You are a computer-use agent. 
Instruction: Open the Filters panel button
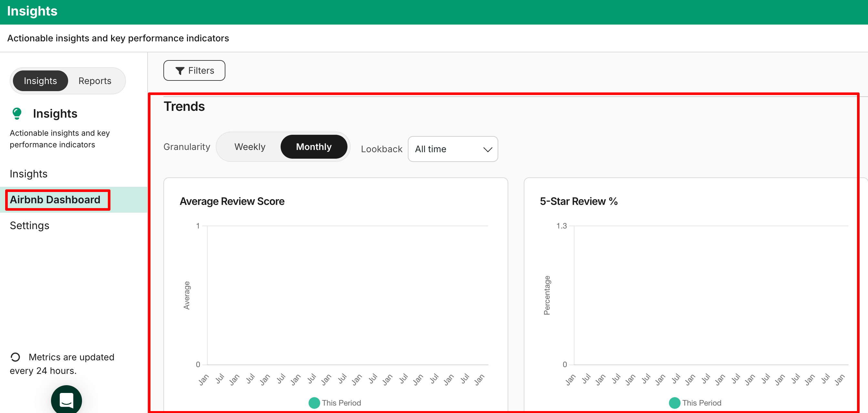point(194,70)
